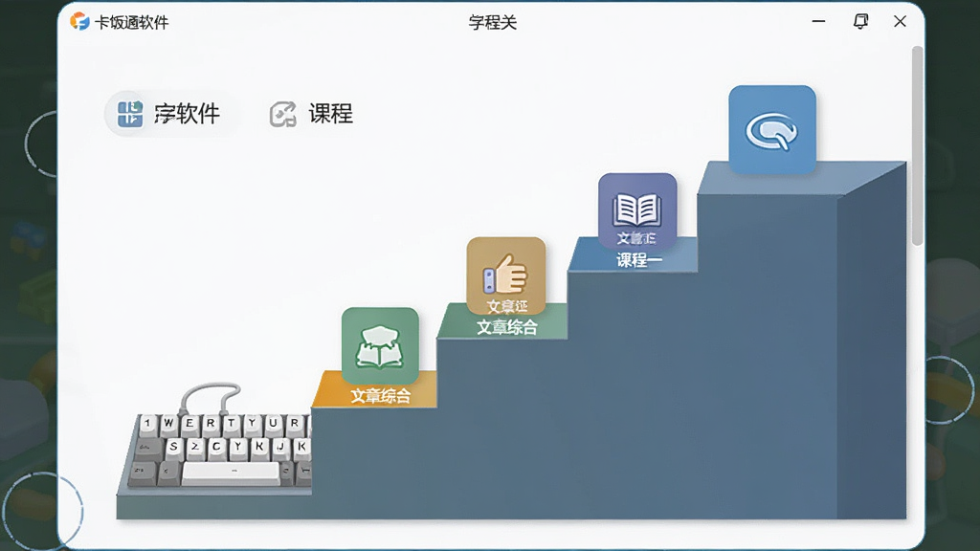Click the vertical scrollbar on the right edge
This screenshot has height=551, width=980.
[x=917, y=145]
